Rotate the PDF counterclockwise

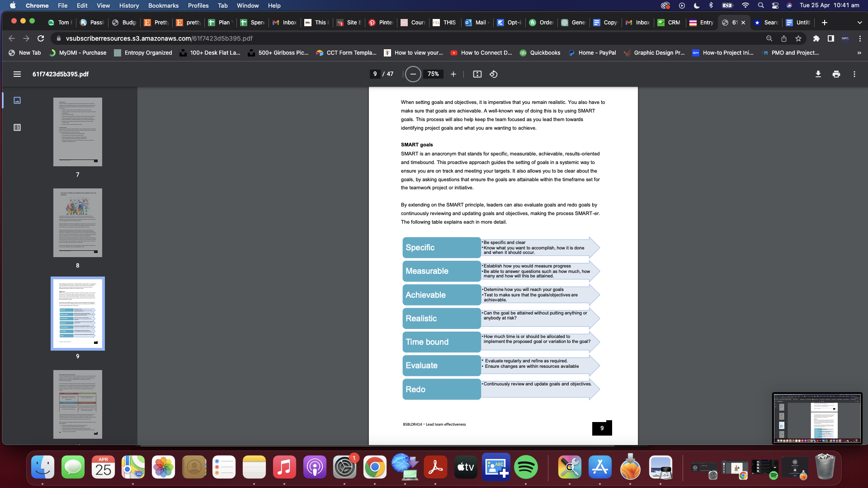coord(493,74)
